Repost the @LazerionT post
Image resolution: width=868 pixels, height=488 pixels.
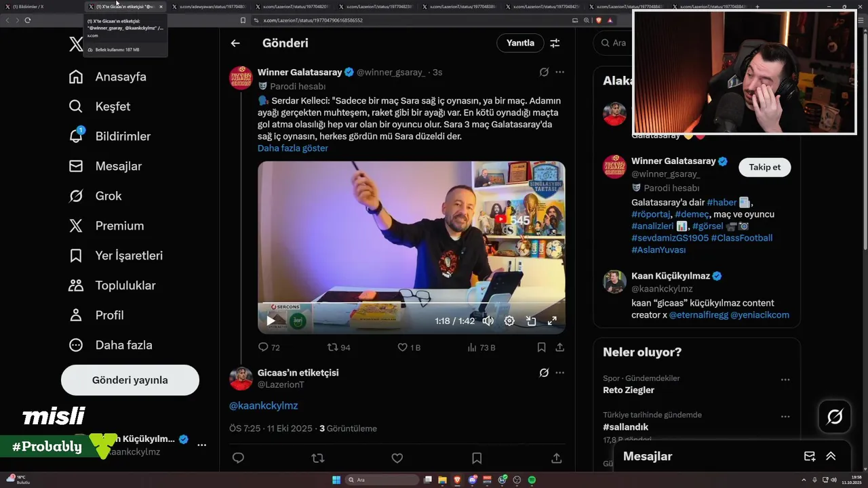[x=317, y=458]
